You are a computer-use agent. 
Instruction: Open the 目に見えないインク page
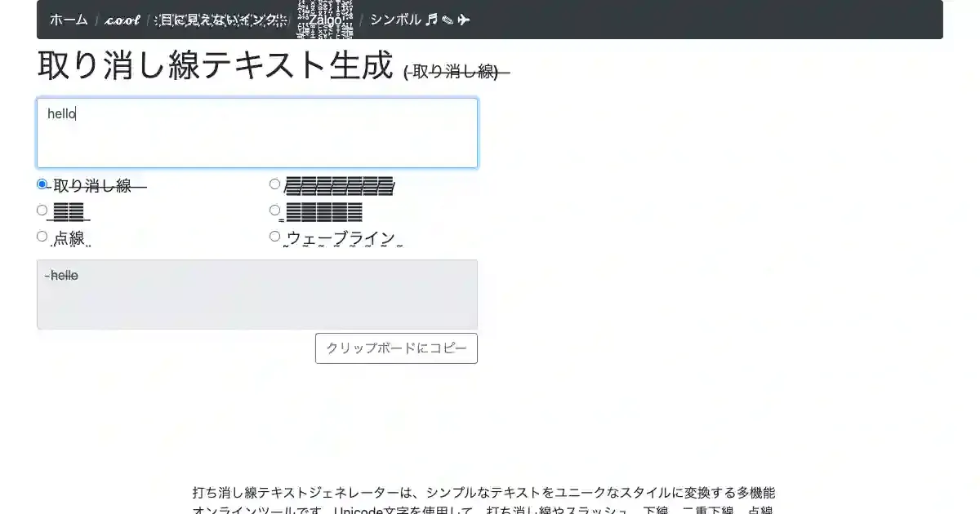click(x=220, y=20)
